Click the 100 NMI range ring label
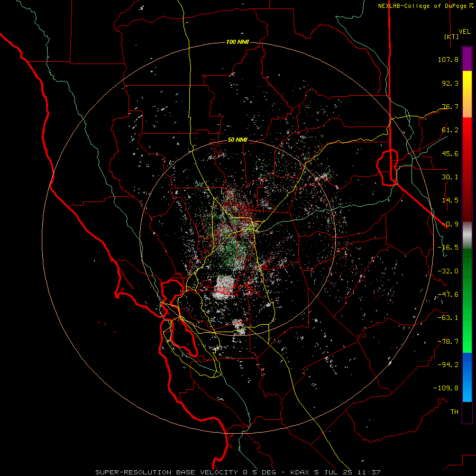The width and height of the screenshot is (476, 476). click(x=237, y=42)
